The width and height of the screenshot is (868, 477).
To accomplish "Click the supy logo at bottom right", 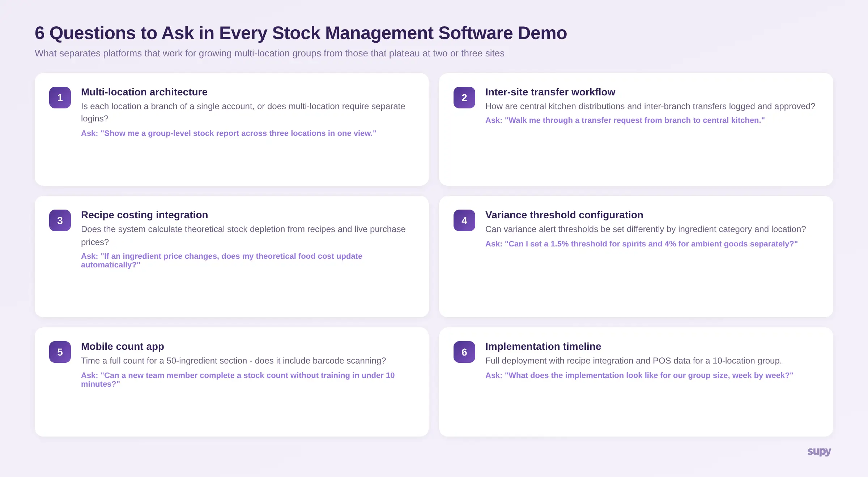I will pyautogui.click(x=819, y=451).
